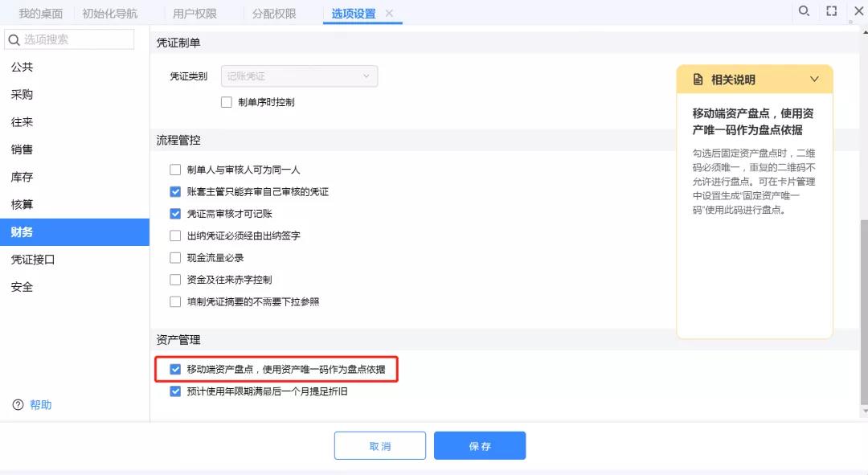Open the 凭证类别 dropdown
This screenshot has width=868, height=475.
(x=299, y=76)
